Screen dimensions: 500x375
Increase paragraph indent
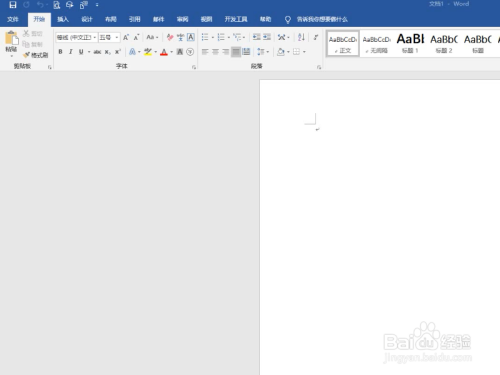click(267, 37)
